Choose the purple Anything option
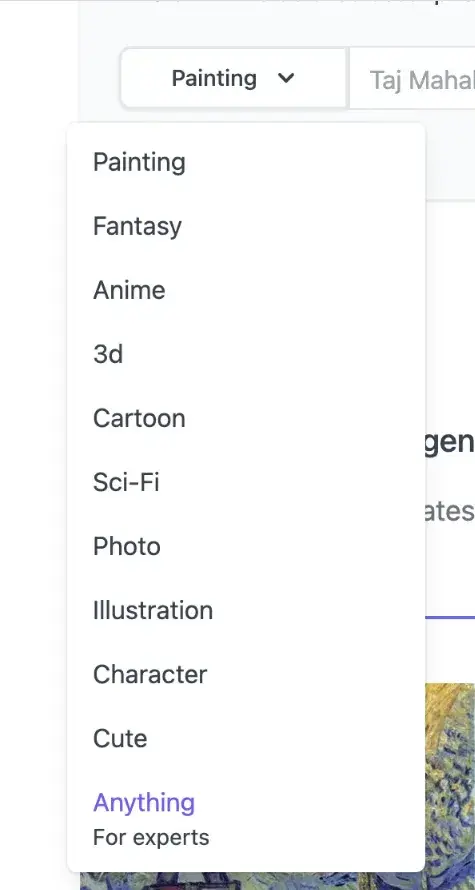The height and width of the screenshot is (890, 475). [144, 803]
